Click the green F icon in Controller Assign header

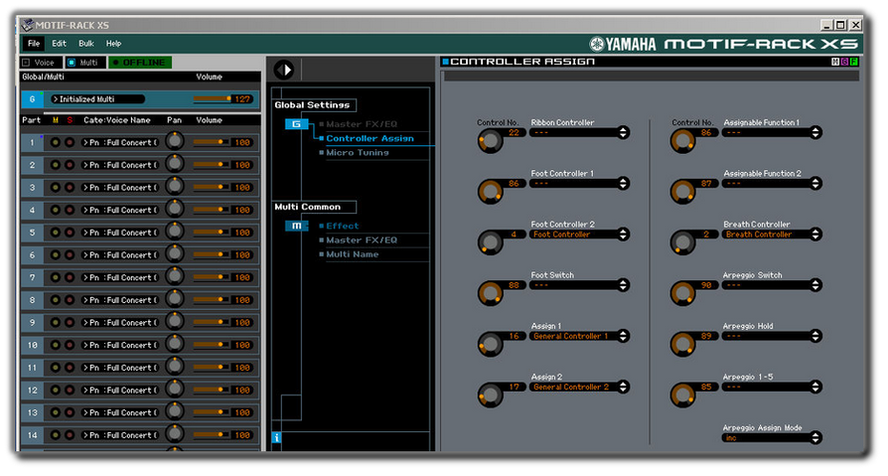point(854,62)
